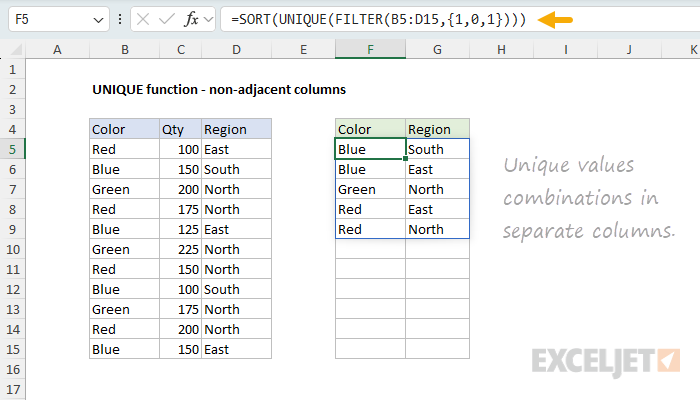
Task: Click quantity 200 in cell C7
Action: (x=181, y=189)
